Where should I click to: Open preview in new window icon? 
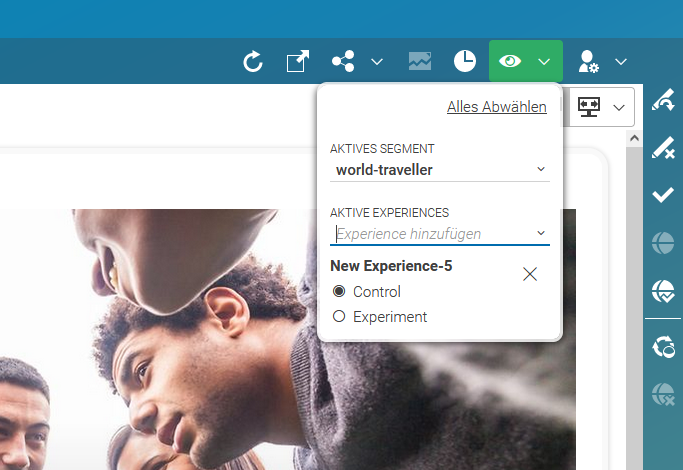[x=298, y=62]
